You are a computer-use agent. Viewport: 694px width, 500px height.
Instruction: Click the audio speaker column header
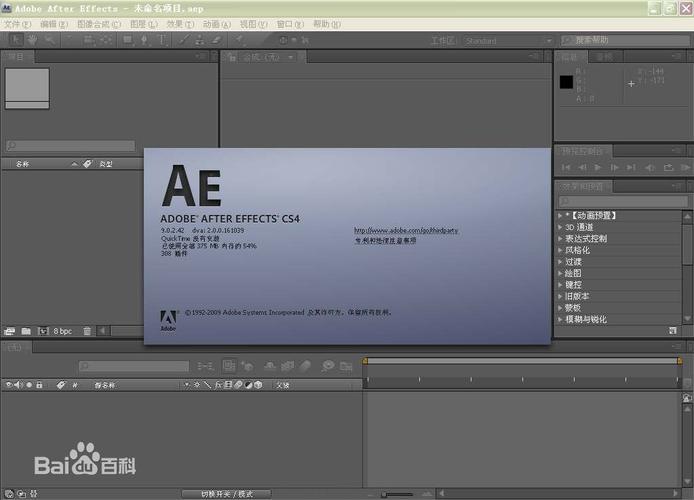tap(18, 385)
